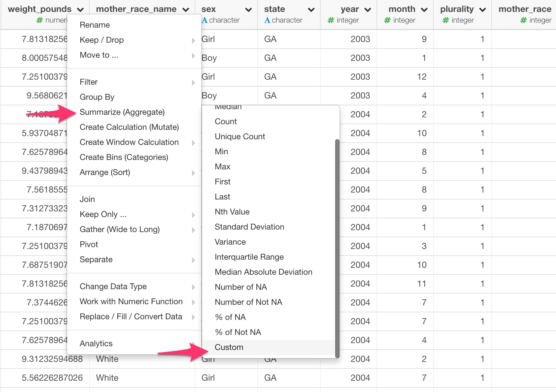The height and width of the screenshot is (392, 556).
Task: Click the character type icon under state column
Action: click(267, 20)
